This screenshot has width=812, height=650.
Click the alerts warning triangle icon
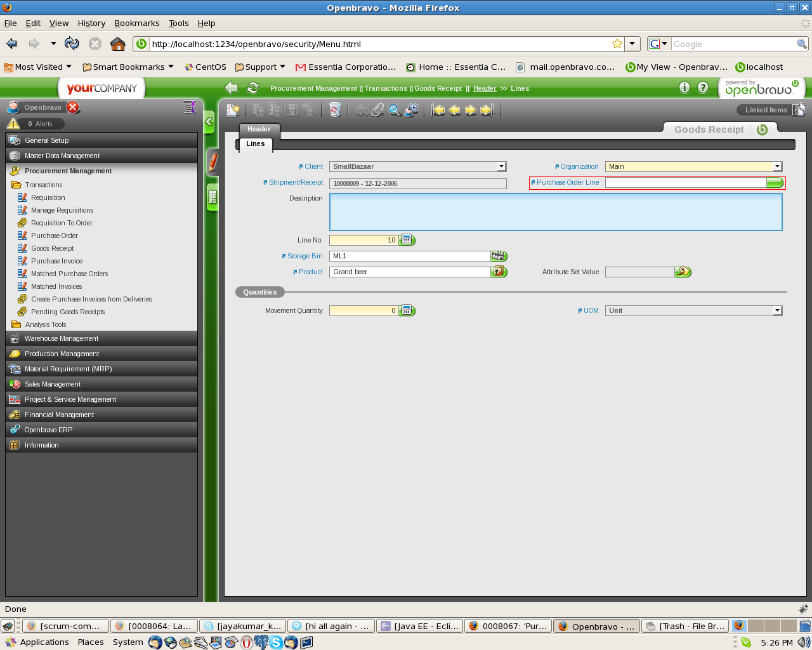coord(13,124)
